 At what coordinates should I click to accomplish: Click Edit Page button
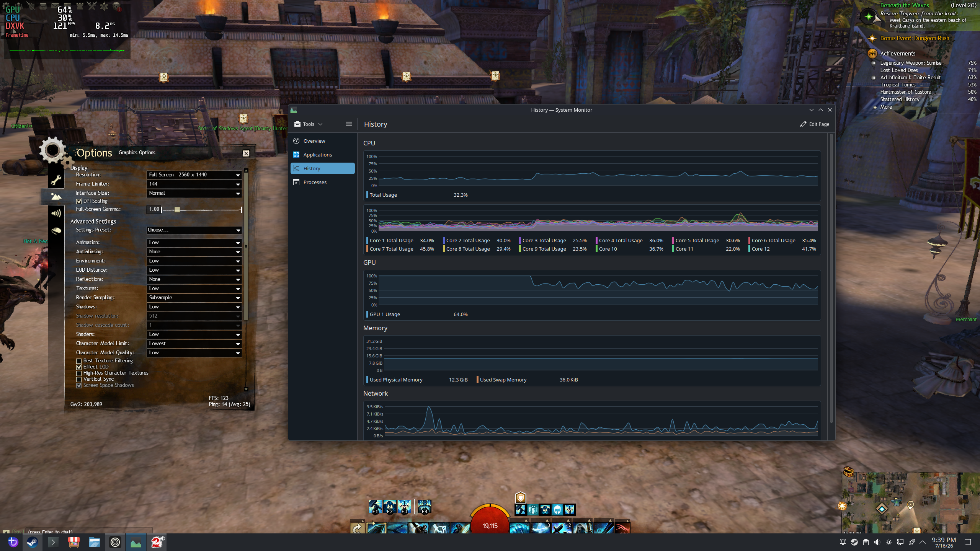pyautogui.click(x=815, y=124)
